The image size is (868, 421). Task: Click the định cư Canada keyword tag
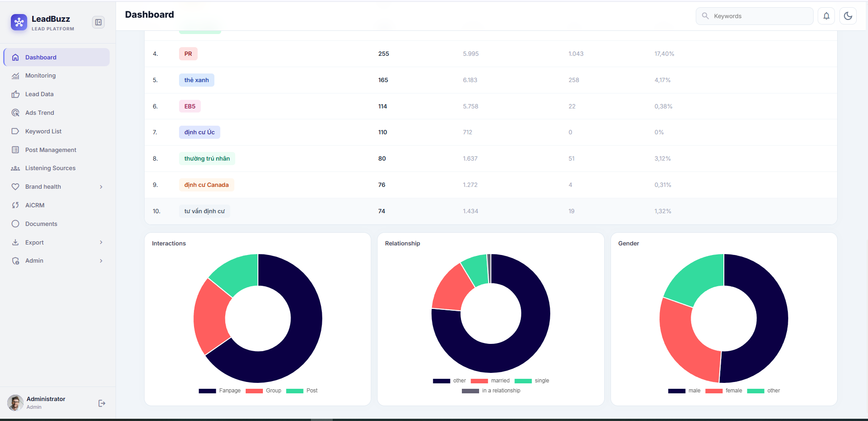(x=206, y=185)
